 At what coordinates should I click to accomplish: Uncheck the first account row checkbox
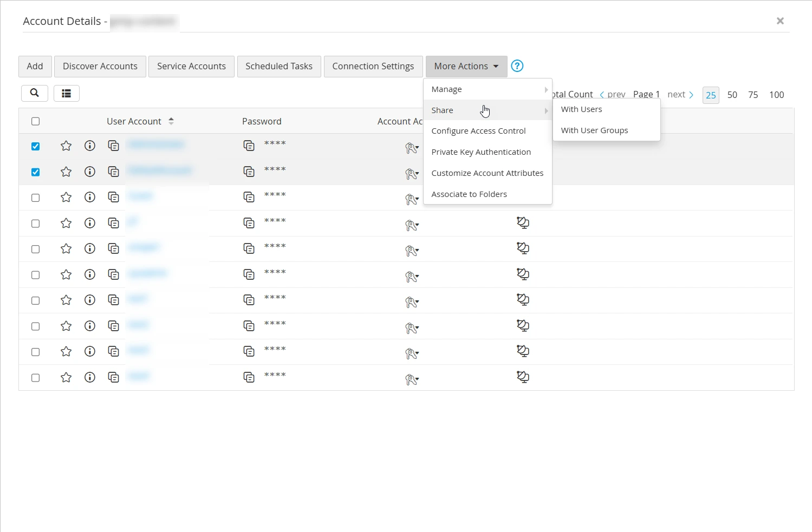(x=36, y=146)
